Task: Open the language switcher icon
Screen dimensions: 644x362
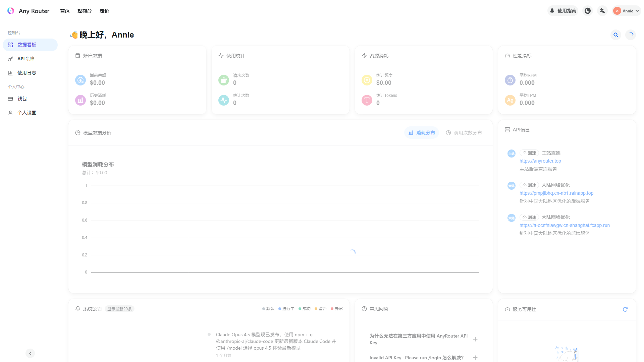Action: tap(602, 11)
